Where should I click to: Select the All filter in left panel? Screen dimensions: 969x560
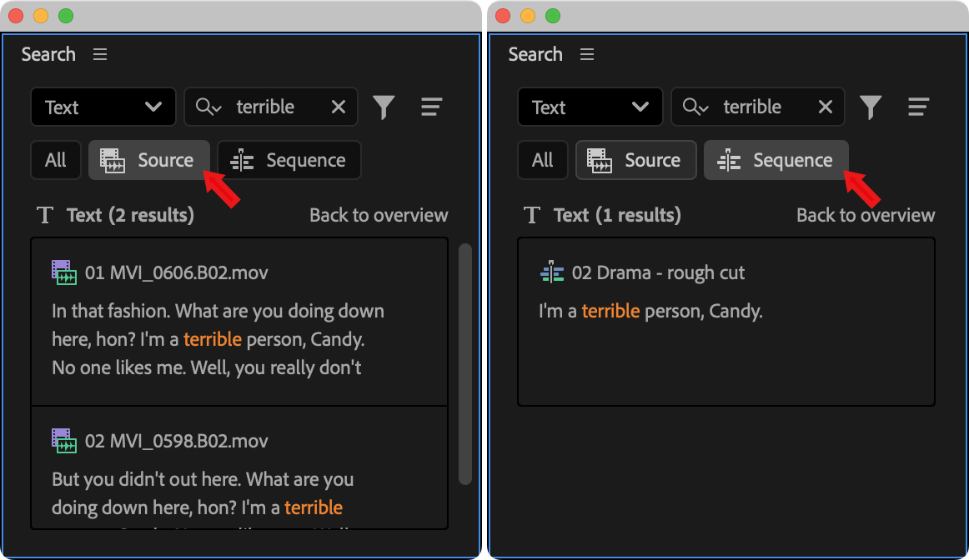coord(56,160)
